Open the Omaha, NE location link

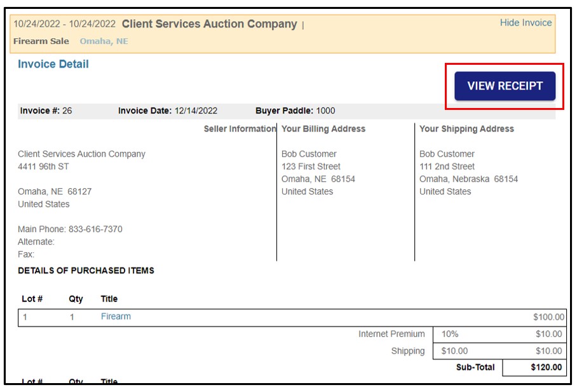pos(104,41)
